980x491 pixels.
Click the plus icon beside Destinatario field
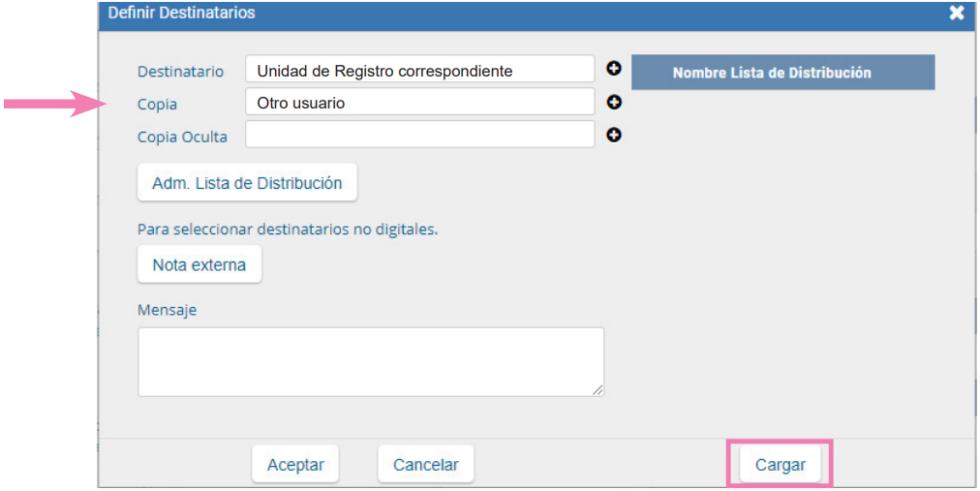point(613,69)
